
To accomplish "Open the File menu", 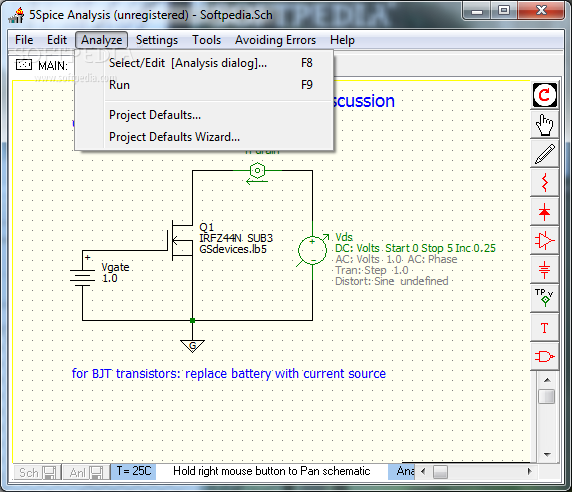I will [24, 40].
